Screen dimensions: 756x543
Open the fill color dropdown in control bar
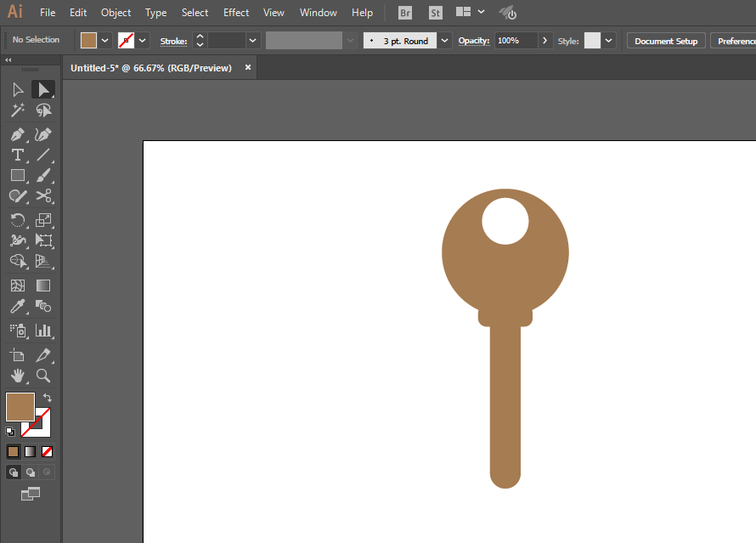pyautogui.click(x=105, y=41)
